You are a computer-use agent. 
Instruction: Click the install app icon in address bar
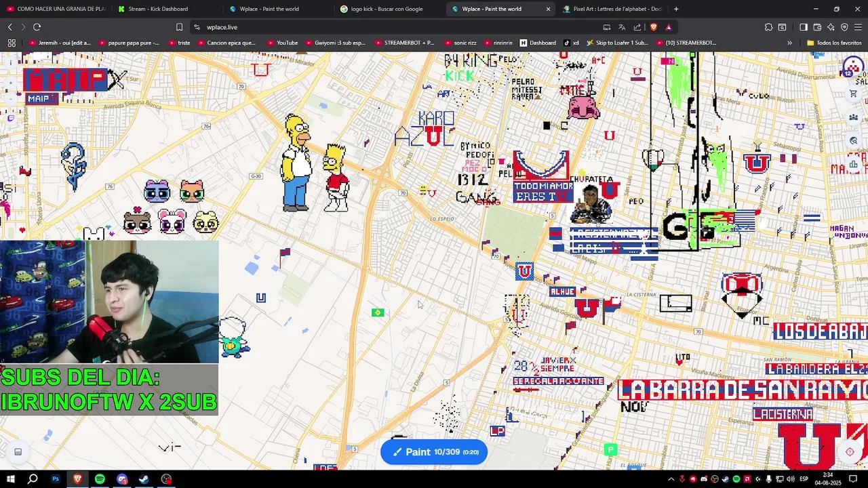(607, 27)
